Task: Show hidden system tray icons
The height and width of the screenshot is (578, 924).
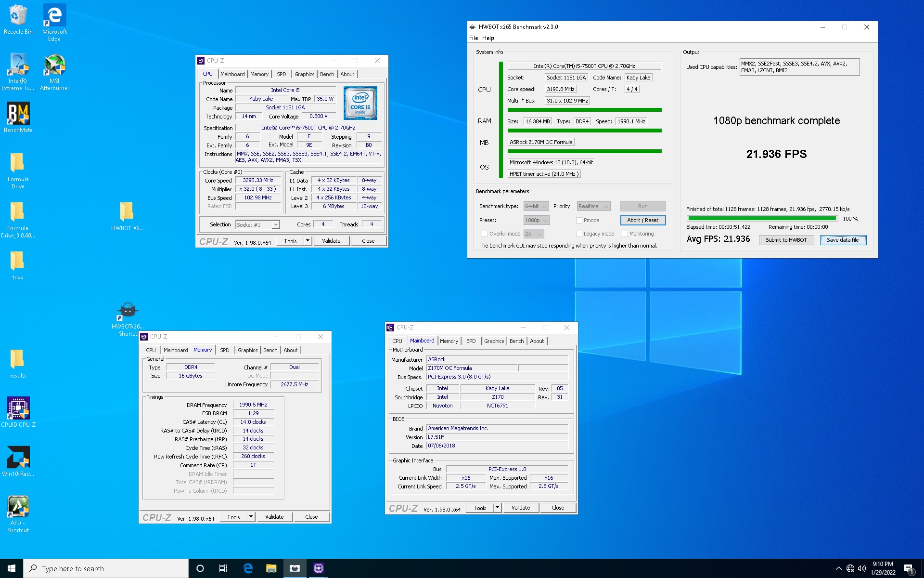Action: 838,568
